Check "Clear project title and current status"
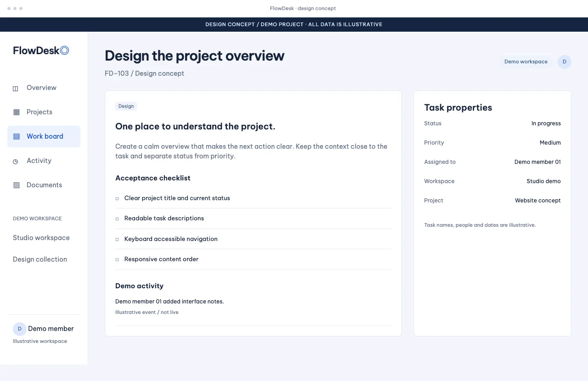Screen dimensions: 588x381 tap(117, 199)
